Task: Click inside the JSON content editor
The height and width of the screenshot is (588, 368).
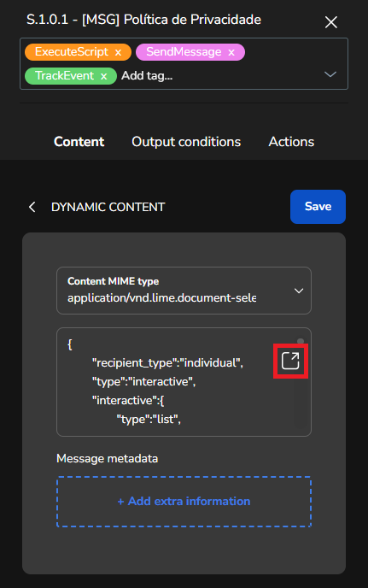Action: pos(184,382)
